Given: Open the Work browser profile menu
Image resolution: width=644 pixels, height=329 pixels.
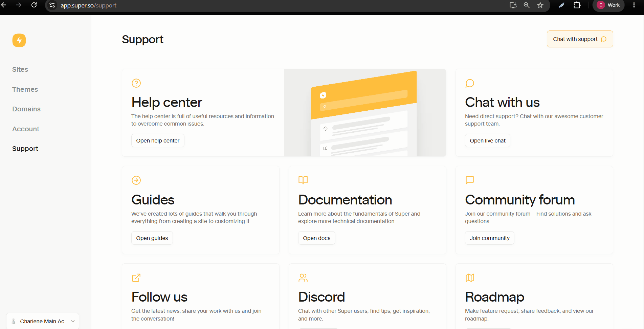Looking at the screenshot, I should point(608,5).
